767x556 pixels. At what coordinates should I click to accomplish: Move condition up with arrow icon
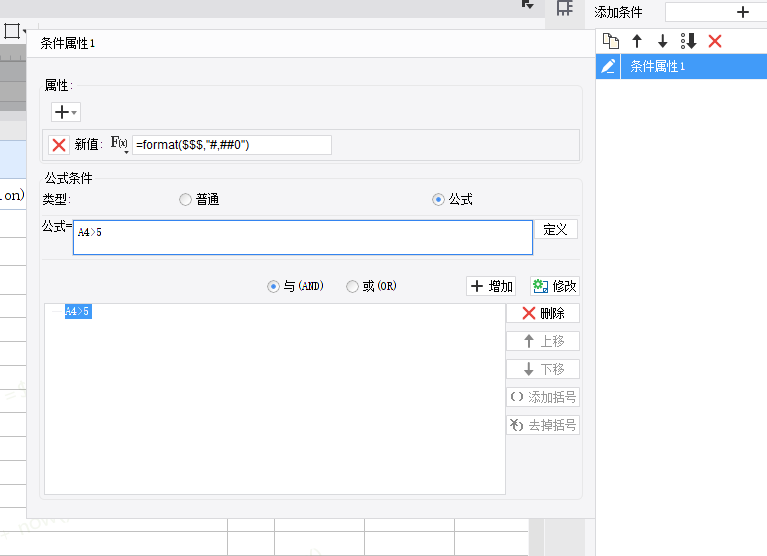(x=636, y=41)
